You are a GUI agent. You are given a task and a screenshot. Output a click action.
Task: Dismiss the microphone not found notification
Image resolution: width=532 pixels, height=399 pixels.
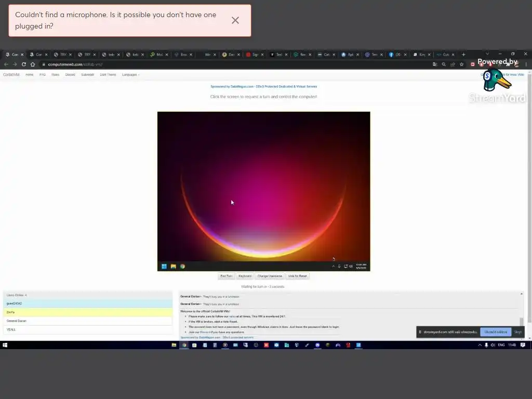[235, 20]
